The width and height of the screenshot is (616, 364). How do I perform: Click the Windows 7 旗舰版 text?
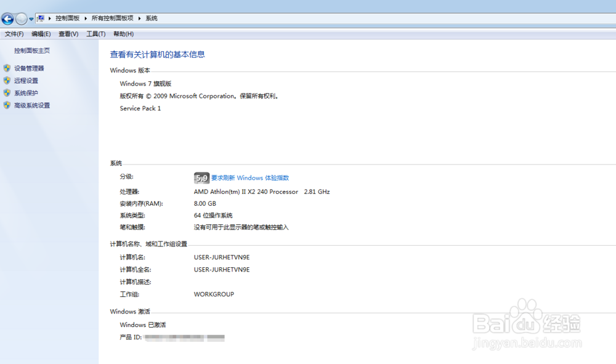[145, 84]
